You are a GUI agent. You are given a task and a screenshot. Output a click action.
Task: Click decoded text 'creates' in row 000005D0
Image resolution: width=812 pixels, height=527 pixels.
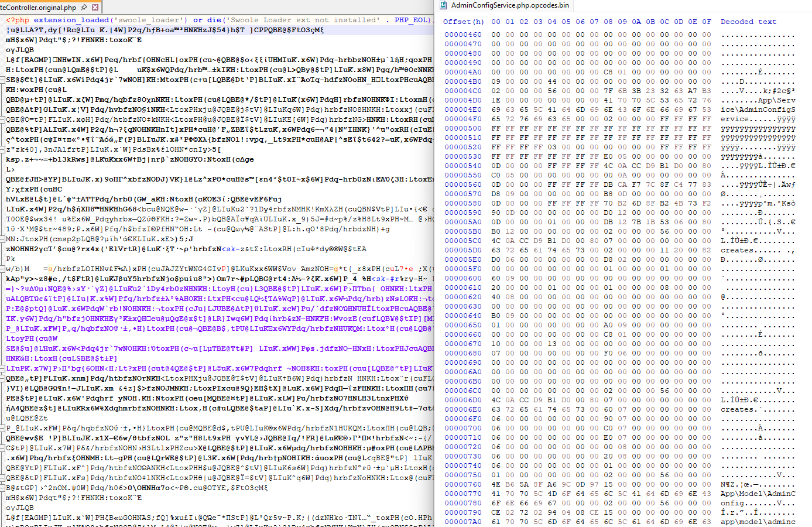pyautogui.click(x=737, y=250)
